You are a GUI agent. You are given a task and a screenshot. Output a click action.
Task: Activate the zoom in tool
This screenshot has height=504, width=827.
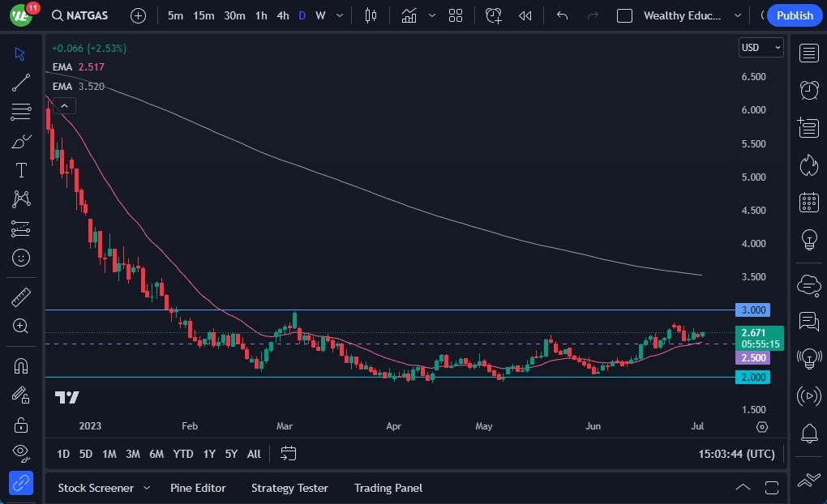20,327
